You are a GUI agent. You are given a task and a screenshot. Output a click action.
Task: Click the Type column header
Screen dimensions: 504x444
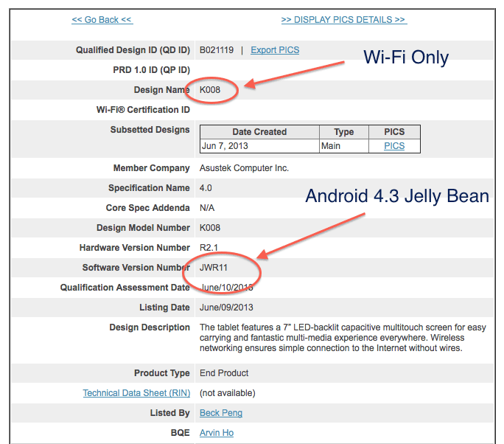coord(343,132)
